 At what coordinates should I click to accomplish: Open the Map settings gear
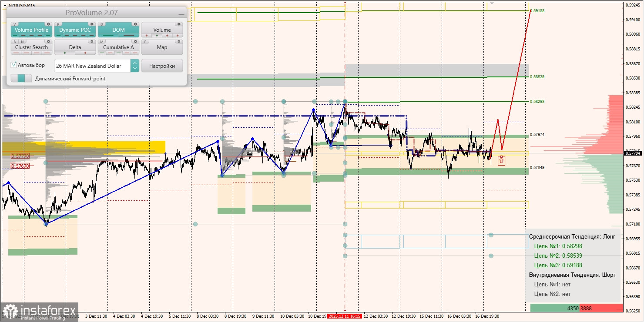[179, 42]
